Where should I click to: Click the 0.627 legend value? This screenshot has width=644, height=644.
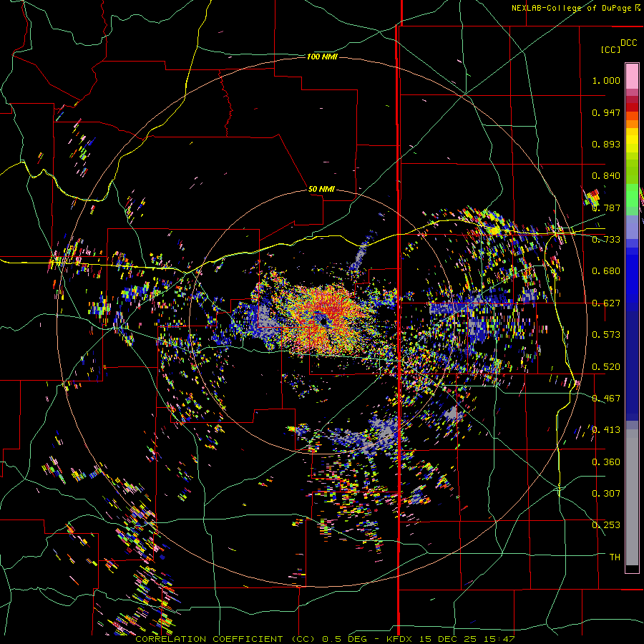coord(606,303)
